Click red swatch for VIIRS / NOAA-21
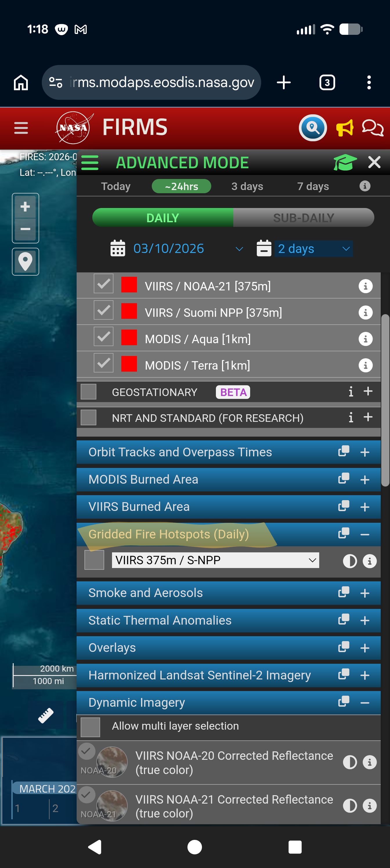Image resolution: width=390 pixels, height=868 pixels. (x=129, y=284)
